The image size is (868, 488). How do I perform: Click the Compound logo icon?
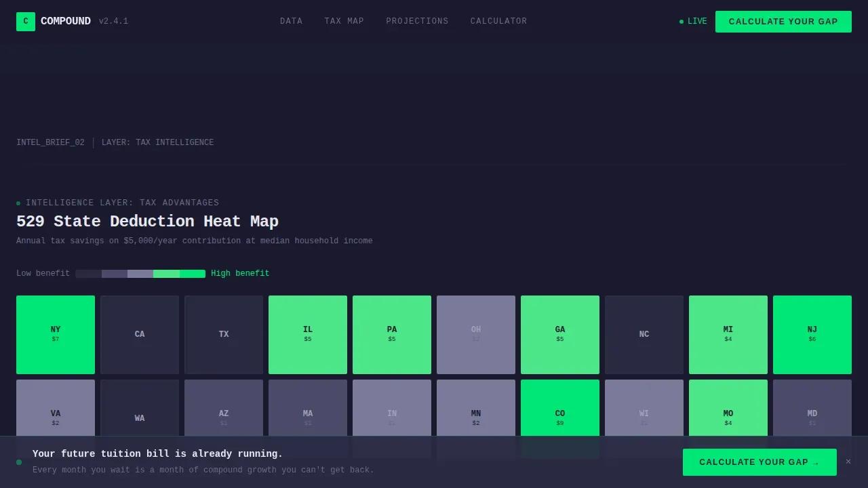pos(26,22)
